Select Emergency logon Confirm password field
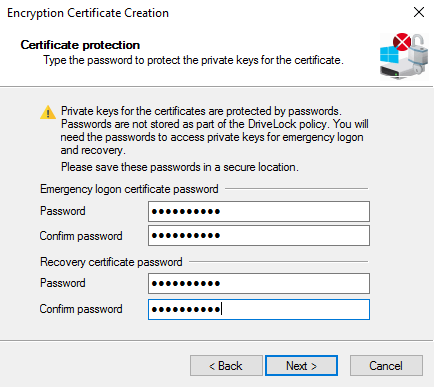434x387 pixels. (x=259, y=236)
